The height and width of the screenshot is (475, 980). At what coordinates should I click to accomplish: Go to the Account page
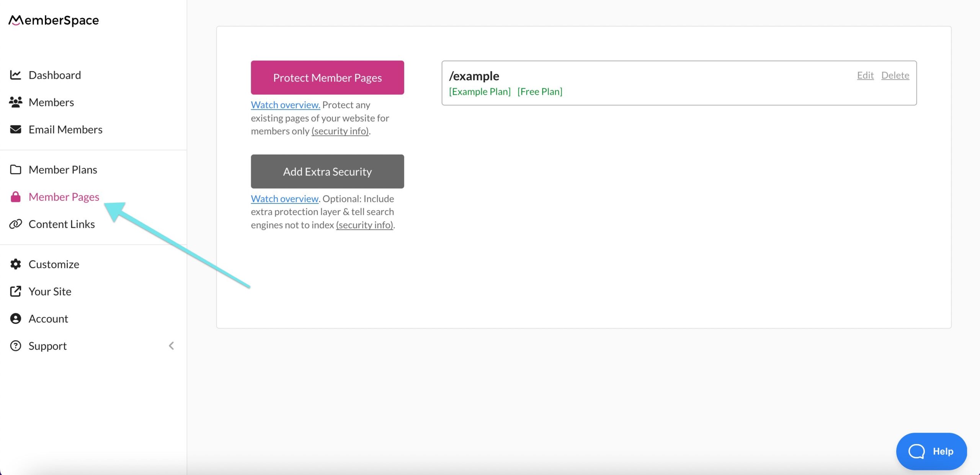(x=48, y=319)
